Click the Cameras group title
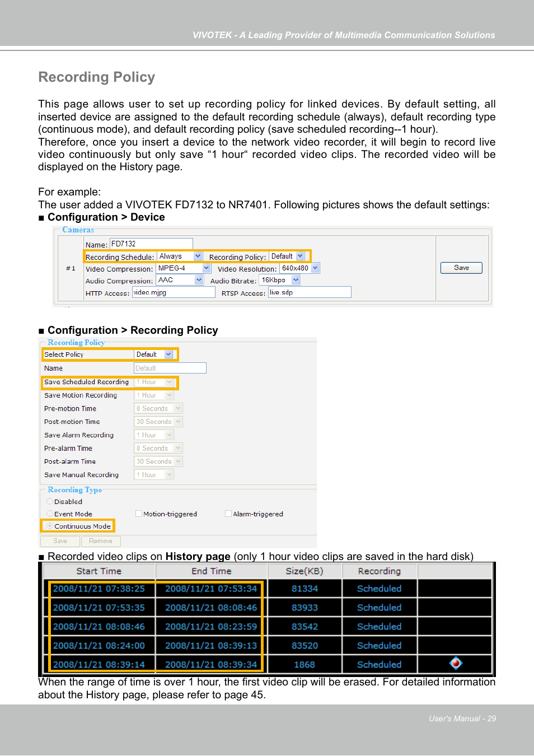The width and height of the screenshot is (534, 756). [x=78, y=230]
